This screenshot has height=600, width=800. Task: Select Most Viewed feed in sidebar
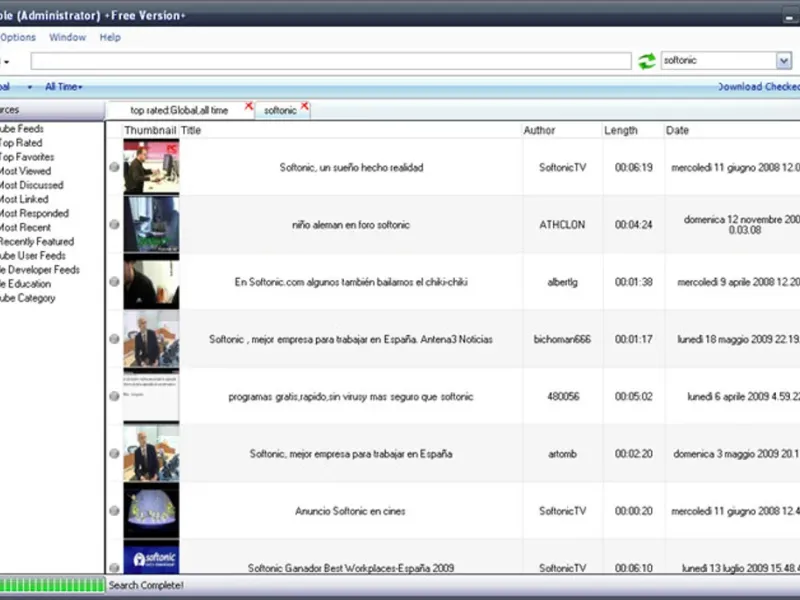26,171
